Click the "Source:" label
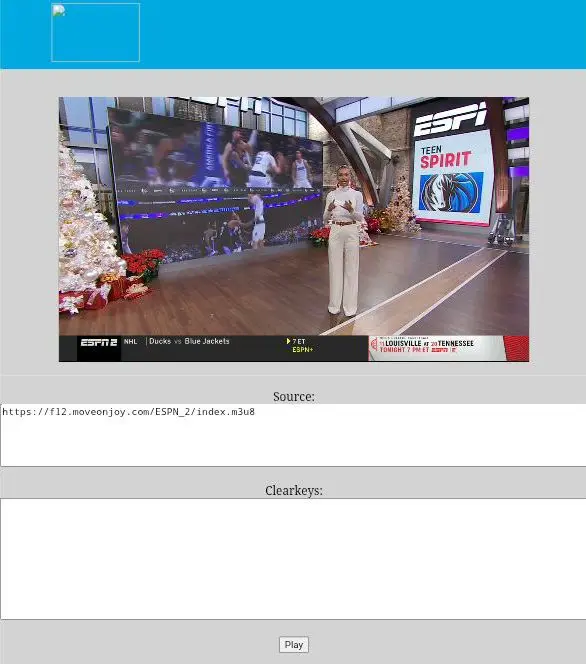 (294, 396)
